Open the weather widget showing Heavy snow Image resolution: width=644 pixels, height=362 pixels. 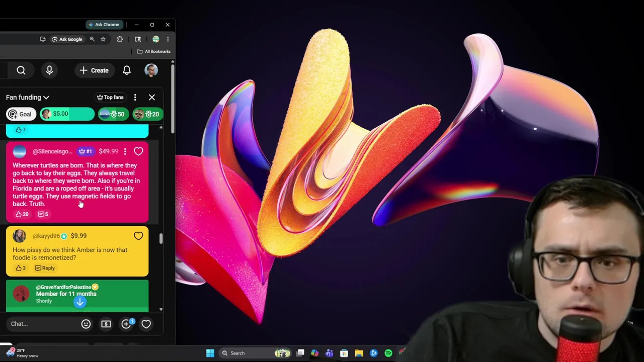click(x=23, y=353)
